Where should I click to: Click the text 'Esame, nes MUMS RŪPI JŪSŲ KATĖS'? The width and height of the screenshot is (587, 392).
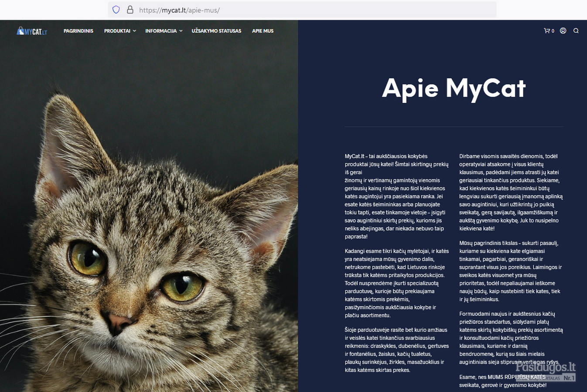point(502,377)
